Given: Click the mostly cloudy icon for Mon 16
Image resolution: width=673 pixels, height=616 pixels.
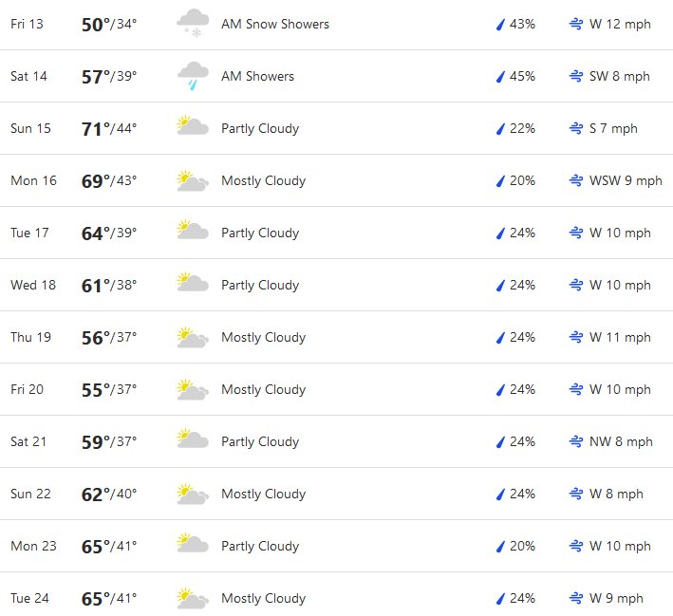Looking at the screenshot, I should [x=193, y=180].
